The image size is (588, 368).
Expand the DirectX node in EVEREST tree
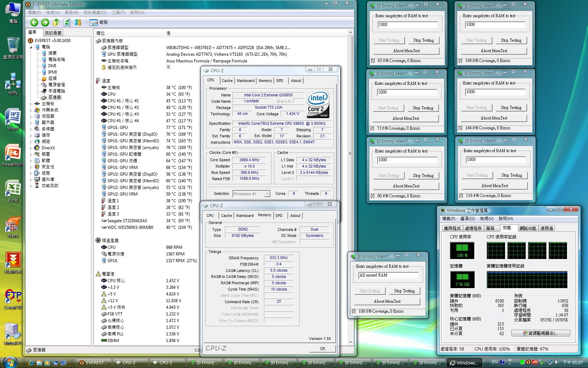31,148
